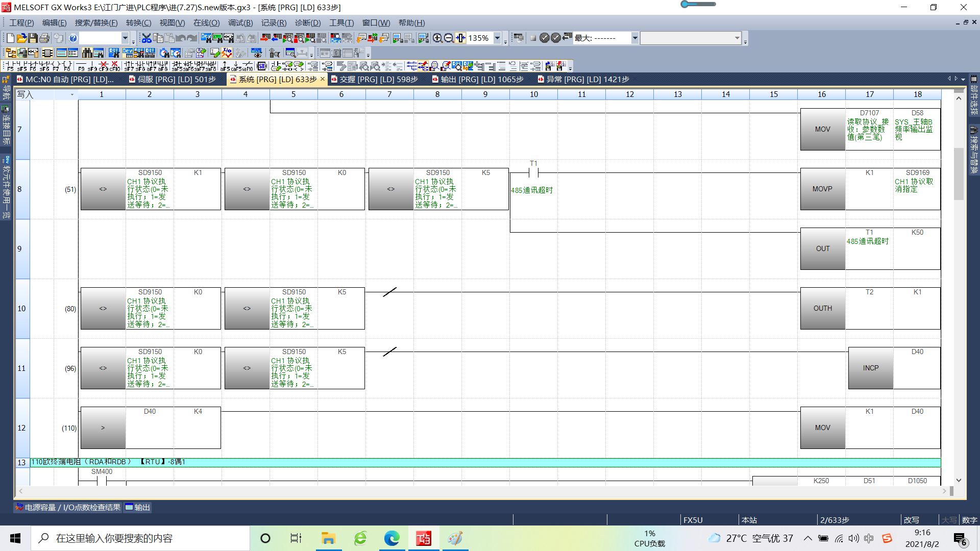
Task: Open the 输出 panel at the bottom
Action: point(138,507)
